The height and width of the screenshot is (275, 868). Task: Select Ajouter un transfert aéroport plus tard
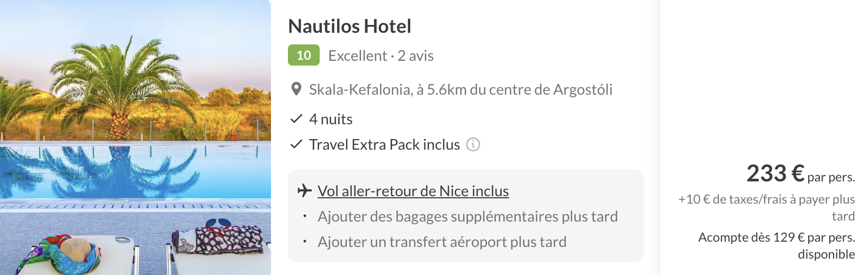coord(442,242)
